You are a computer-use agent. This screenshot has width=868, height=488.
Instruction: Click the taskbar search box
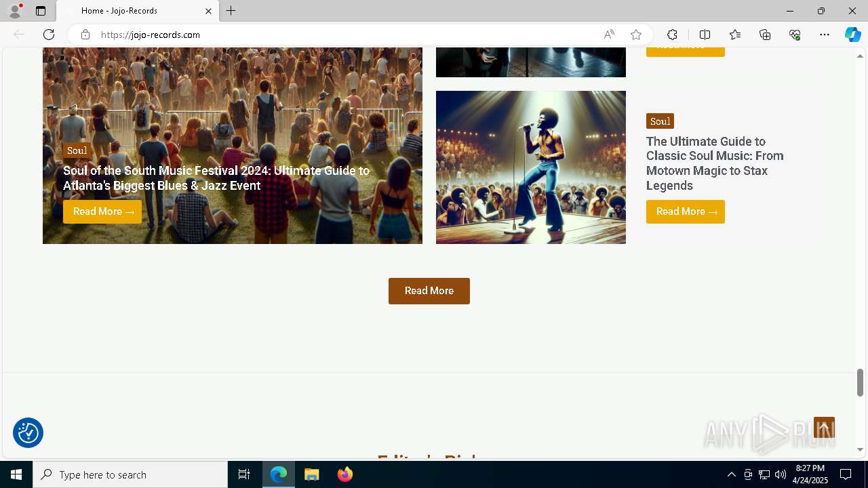coord(130,474)
